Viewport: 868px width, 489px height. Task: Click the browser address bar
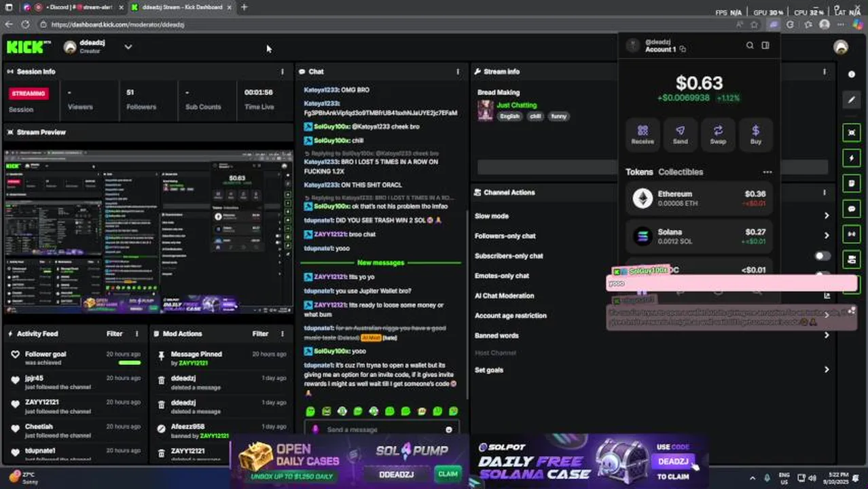pos(387,24)
